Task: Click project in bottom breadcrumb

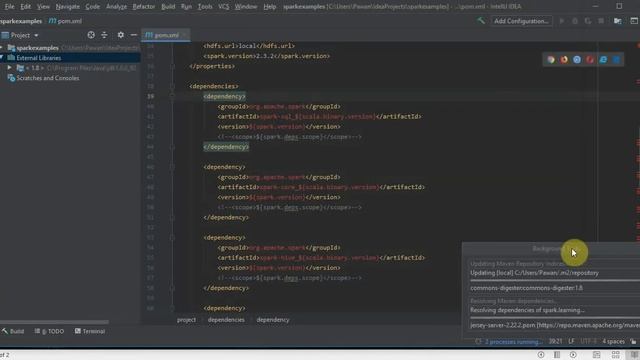Action: point(187,320)
